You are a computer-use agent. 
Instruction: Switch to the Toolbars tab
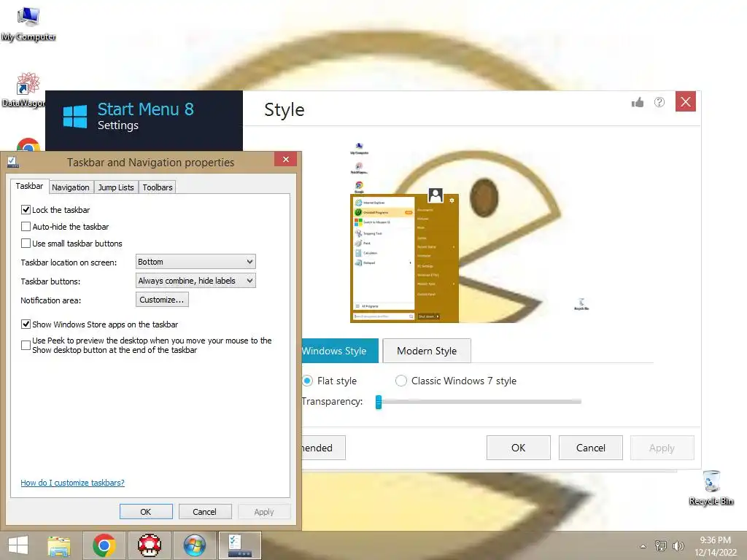pyautogui.click(x=158, y=187)
